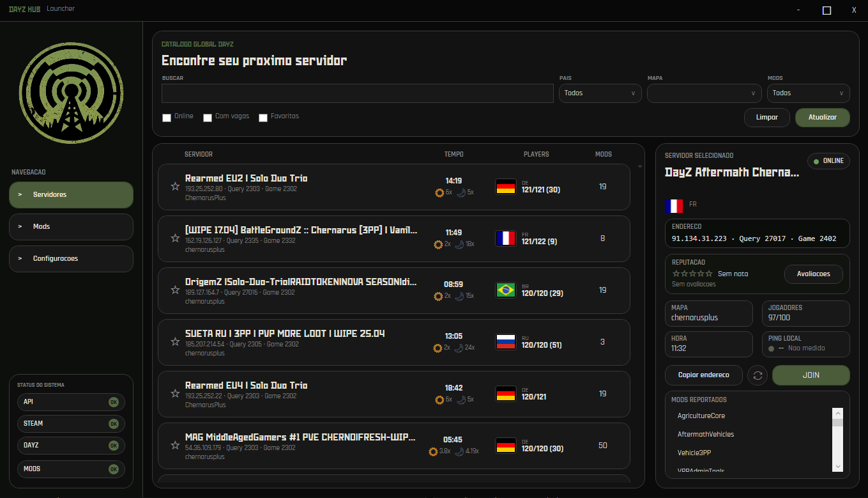Select Vehicle3PP mod entry
This screenshot has width=868, height=498.
pos(694,453)
